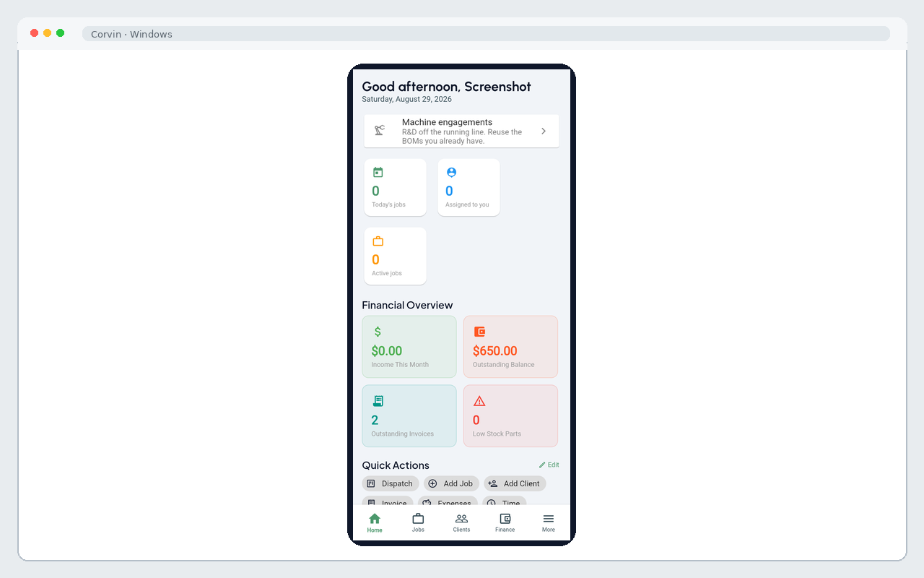
Task: Open Finance wallet icon in bottom navigation
Action: (505, 518)
